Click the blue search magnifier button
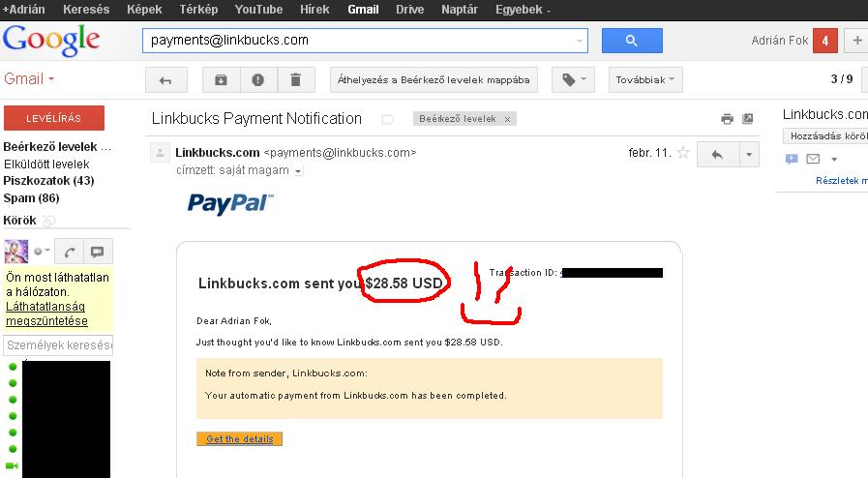Image resolution: width=868 pixels, height=478 pixels. click(x=632, y=41)
